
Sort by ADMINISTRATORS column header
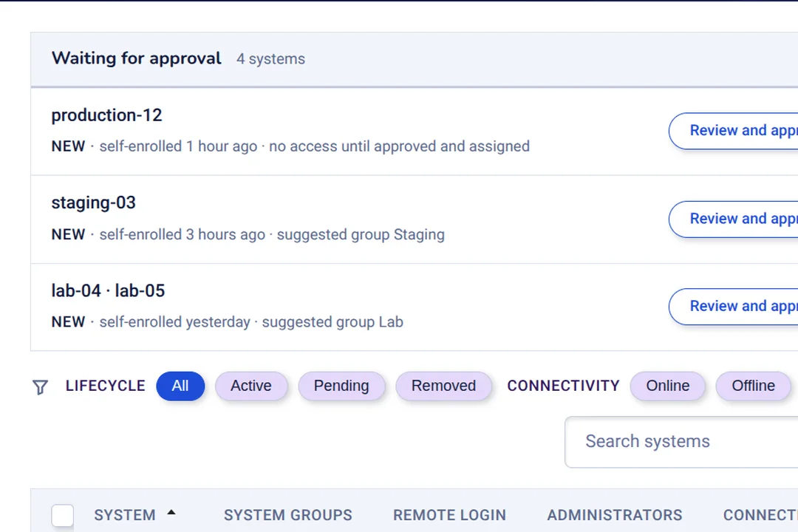[x=615, y=515]
